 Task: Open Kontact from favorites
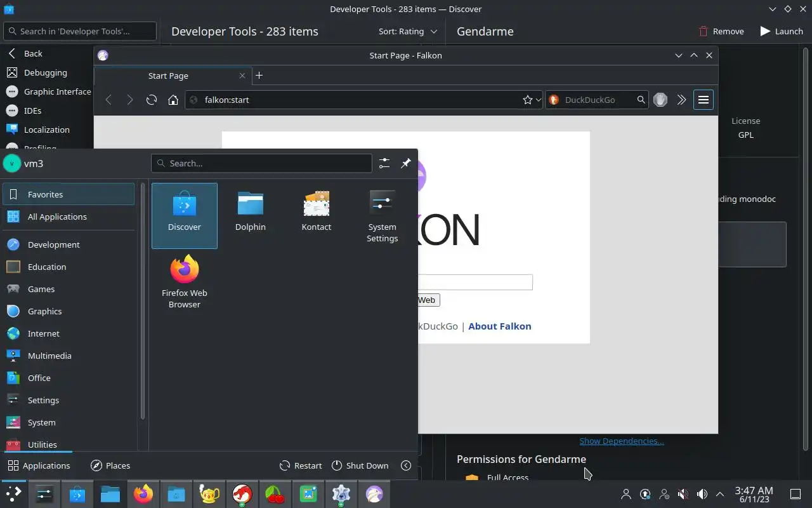click(x=316, y=215)
